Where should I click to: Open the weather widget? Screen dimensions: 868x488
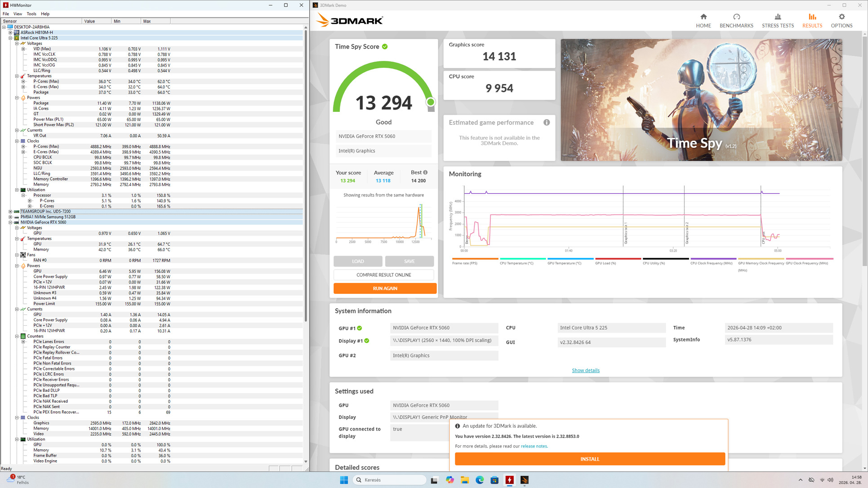pyautogui.click(x=18, y=480)
